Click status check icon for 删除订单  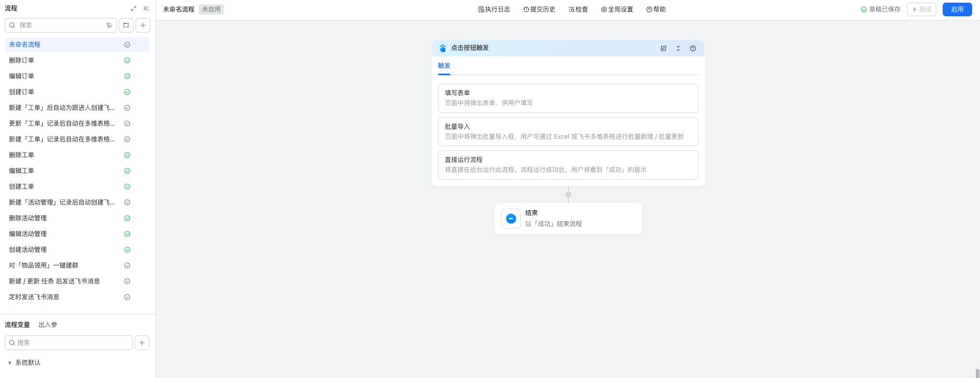tap(127, 60)
